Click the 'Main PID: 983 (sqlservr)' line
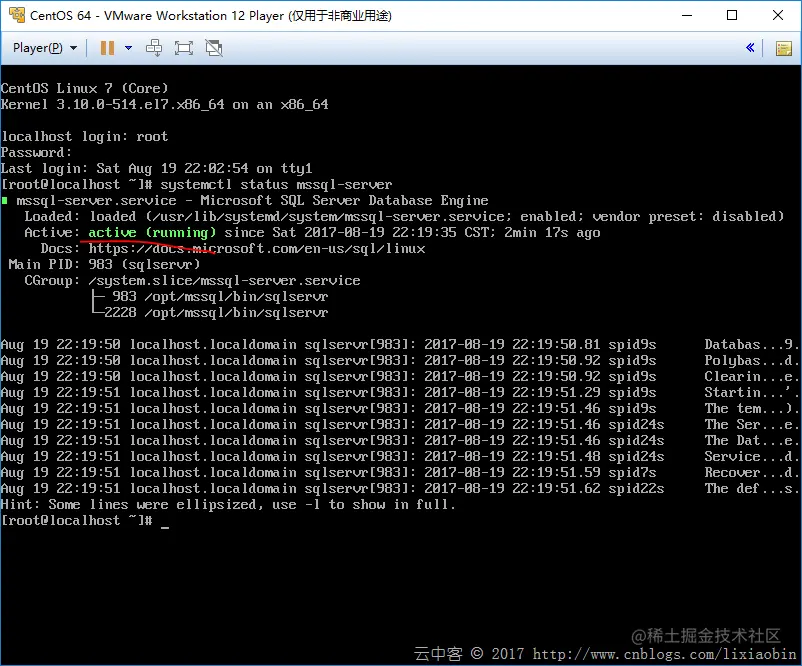802x666 pixels. pyautogui.click(x=104, y=264)
